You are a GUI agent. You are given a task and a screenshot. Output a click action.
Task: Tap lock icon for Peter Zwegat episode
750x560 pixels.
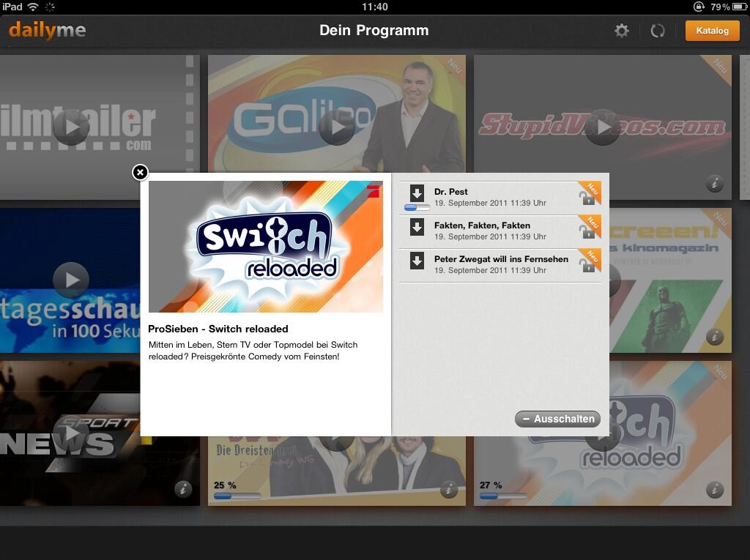point(587,265)
